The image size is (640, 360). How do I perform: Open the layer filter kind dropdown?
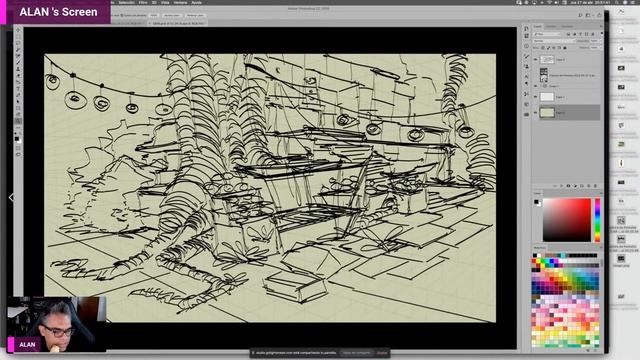(x=547, y=34)
